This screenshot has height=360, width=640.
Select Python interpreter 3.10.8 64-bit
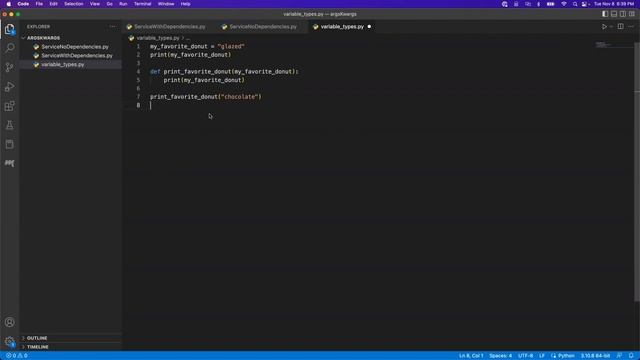pyautogui.click(x=595, y=356)
